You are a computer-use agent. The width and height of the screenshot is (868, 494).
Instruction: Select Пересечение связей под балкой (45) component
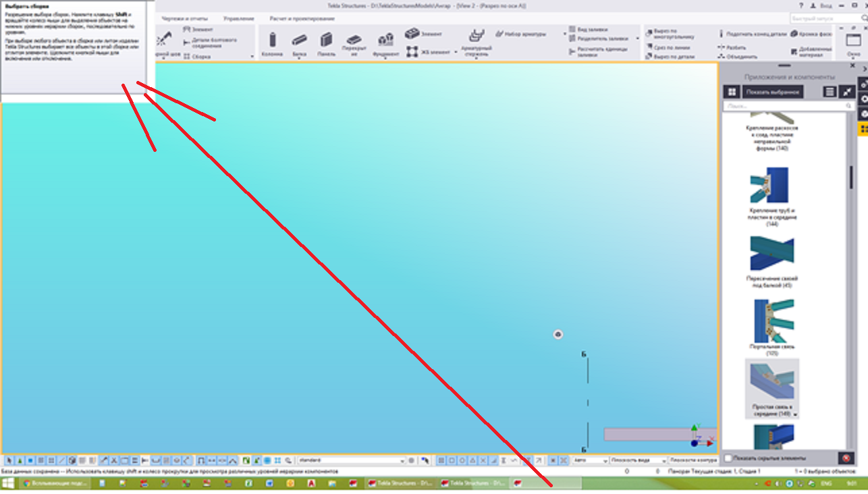point(773,262)
